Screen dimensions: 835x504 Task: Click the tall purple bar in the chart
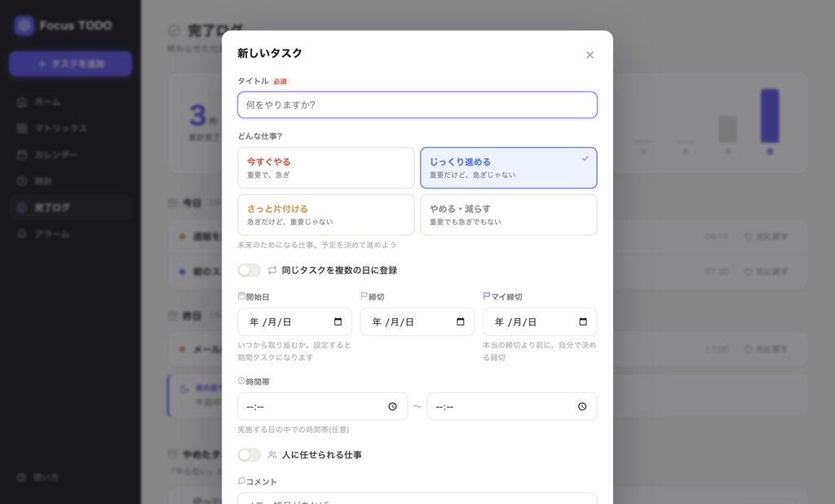(x=770, y=116)
